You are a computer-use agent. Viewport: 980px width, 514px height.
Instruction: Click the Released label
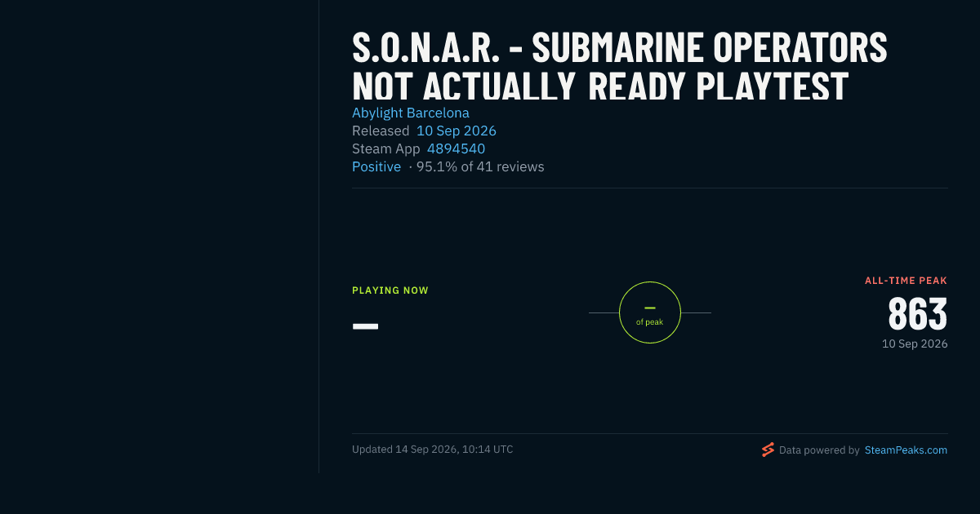[381, 131]
